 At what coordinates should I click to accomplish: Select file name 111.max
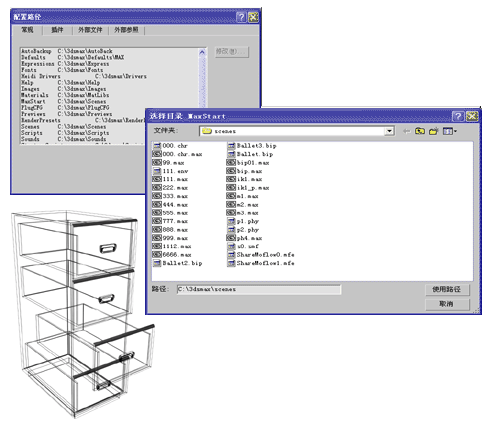175,179
